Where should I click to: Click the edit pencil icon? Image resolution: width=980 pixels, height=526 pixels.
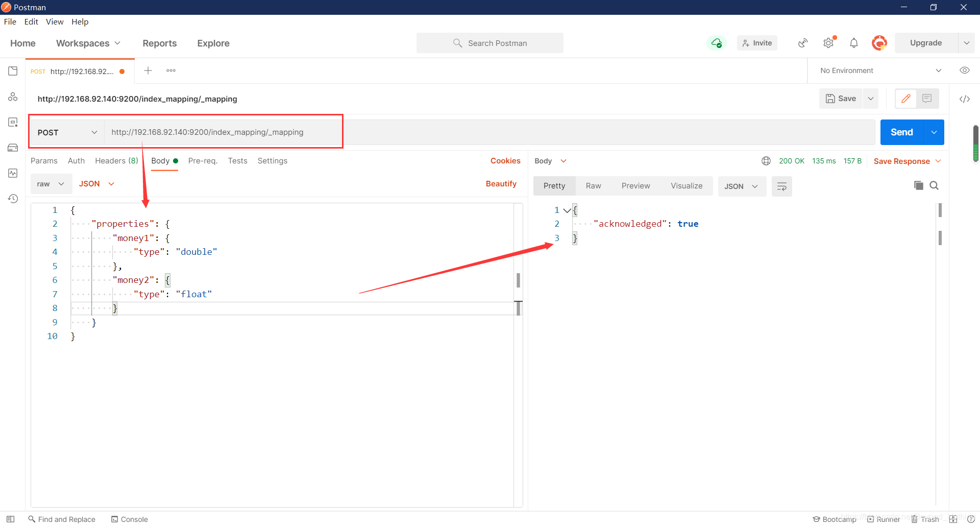click(x=906, y=99)
